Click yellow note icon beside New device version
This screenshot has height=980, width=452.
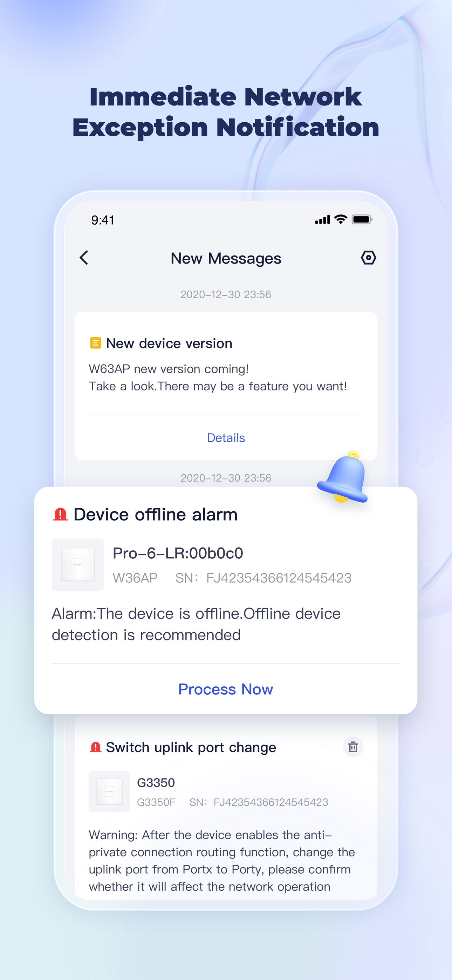tap(95, 343)
